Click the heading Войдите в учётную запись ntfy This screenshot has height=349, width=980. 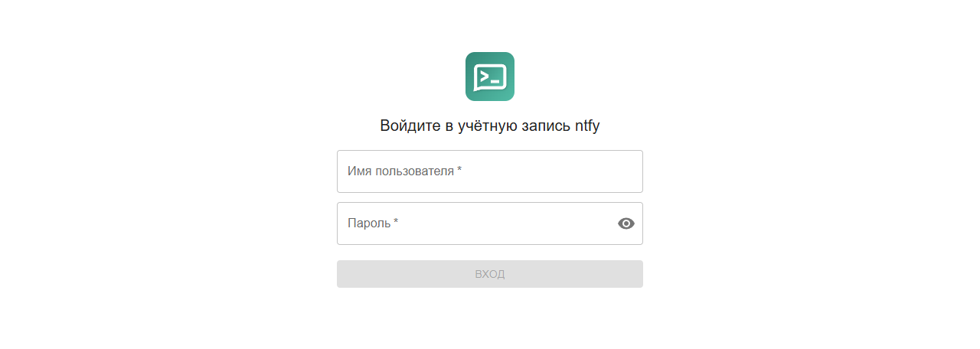coord(490,126)
